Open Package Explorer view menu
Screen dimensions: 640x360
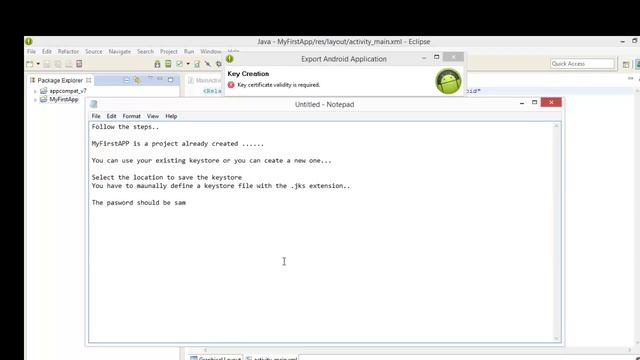[150, 79]
